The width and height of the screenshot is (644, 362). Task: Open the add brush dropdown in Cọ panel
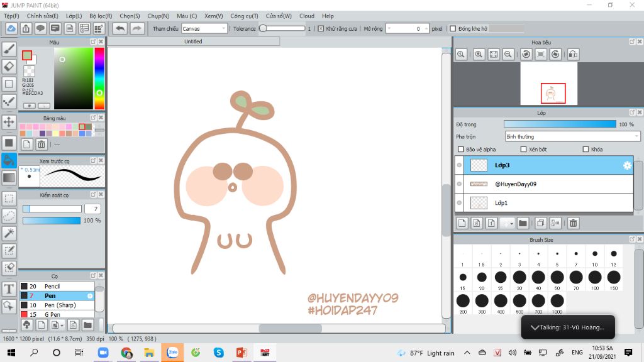point(62,326)
